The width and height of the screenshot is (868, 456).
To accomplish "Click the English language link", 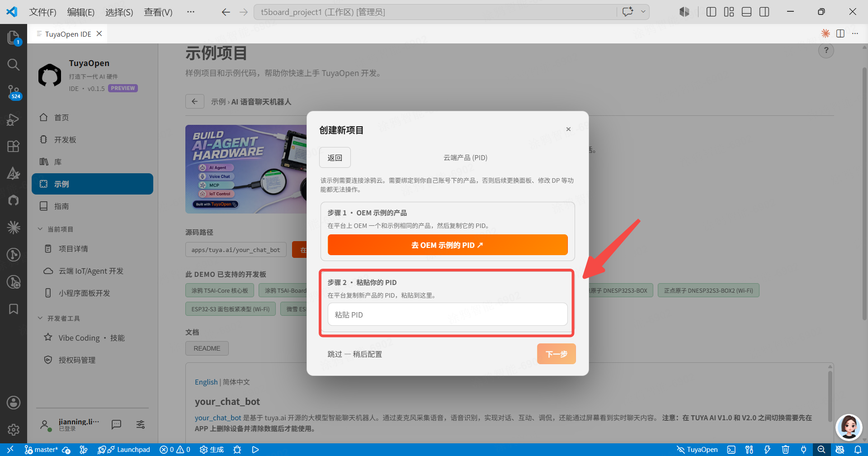I will tap(206, 382).
